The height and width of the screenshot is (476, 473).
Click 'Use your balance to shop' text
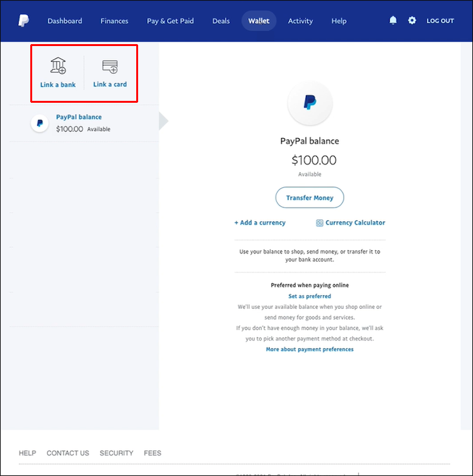coord(310,255)
